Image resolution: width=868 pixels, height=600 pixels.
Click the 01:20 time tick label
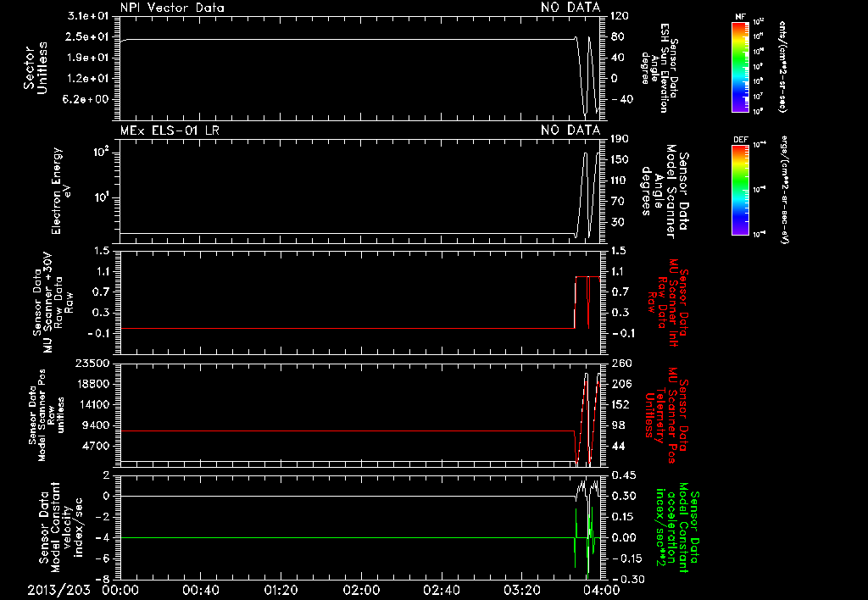(x=281, y=590)
